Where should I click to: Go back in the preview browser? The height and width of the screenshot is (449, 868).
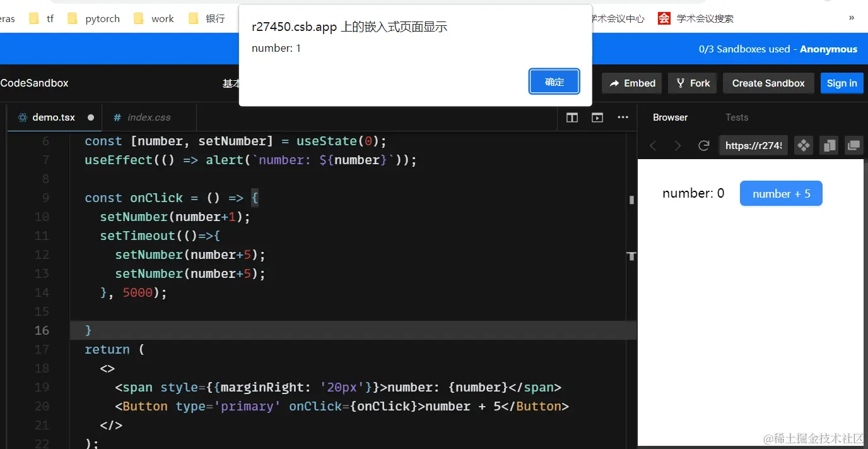pos(653,146)
